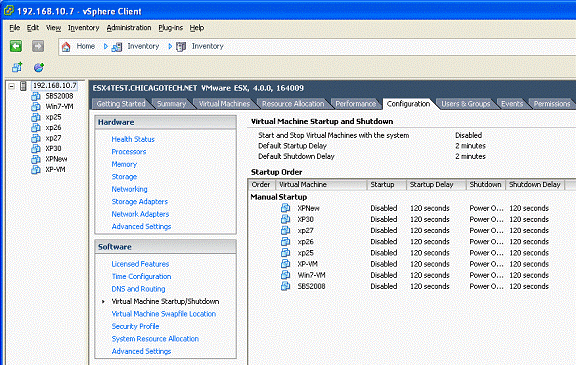The height and width of the screenshot is (365, 576).
Task: Collapse the 192.168.10.7 host tree node
Action: click(x=12, y=86)
